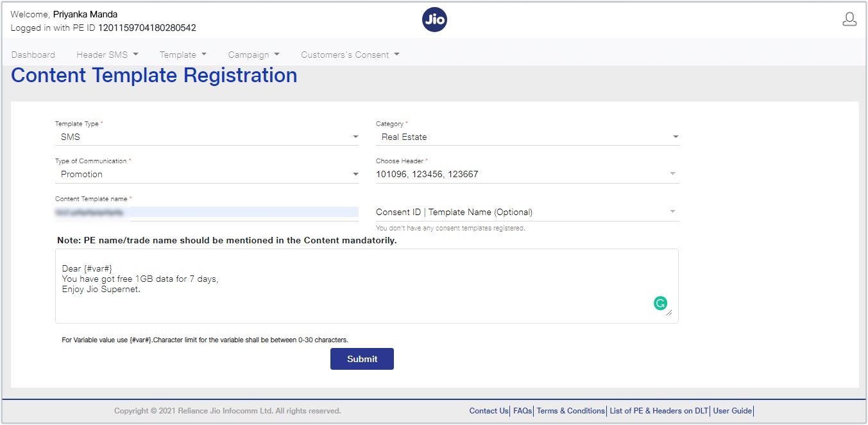Image resolution: width=868 pixels, height=425 pixels.
Task: Click the PE ID 1201159704180280542 text
Action: (147, 28)
